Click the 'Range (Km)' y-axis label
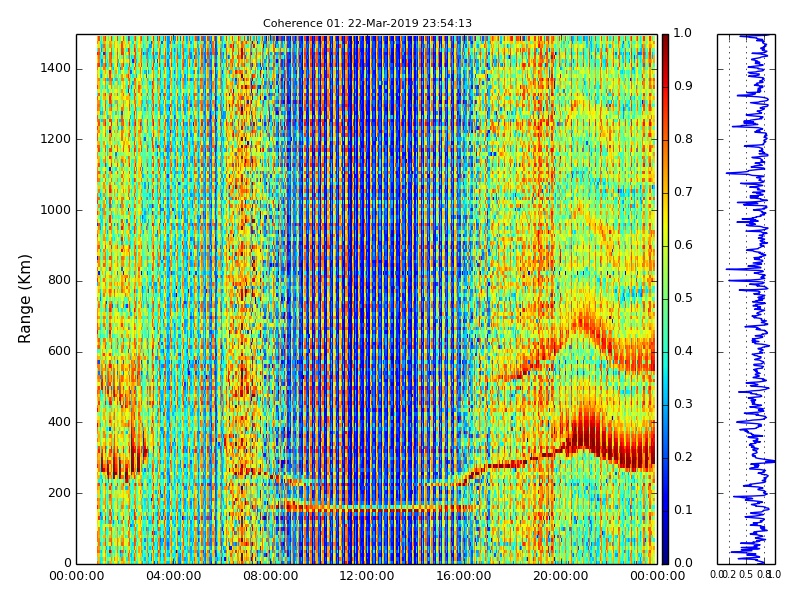 [x=24, y=299]
